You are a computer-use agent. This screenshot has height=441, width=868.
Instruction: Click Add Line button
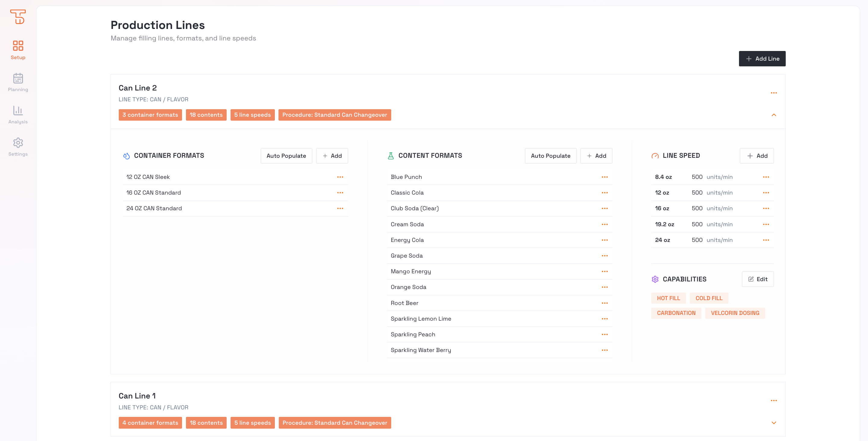pos(762,59)
